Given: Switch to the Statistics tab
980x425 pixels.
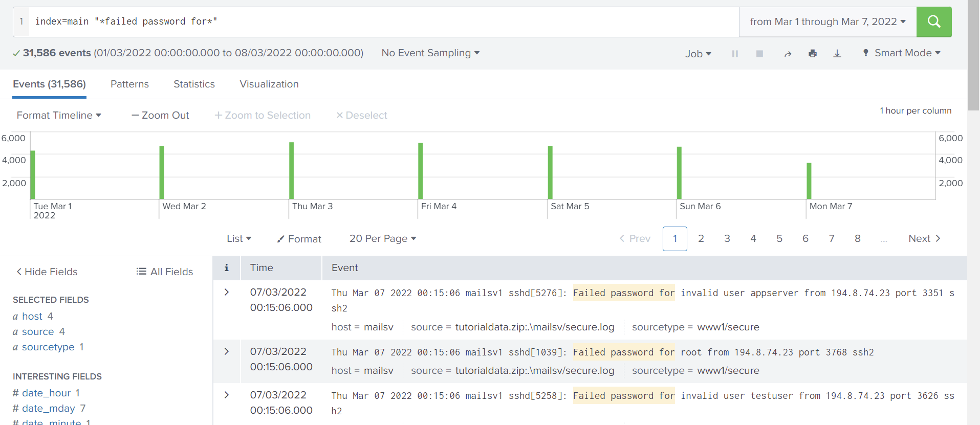Looking at the screenshot, I should tap(194, 84).
